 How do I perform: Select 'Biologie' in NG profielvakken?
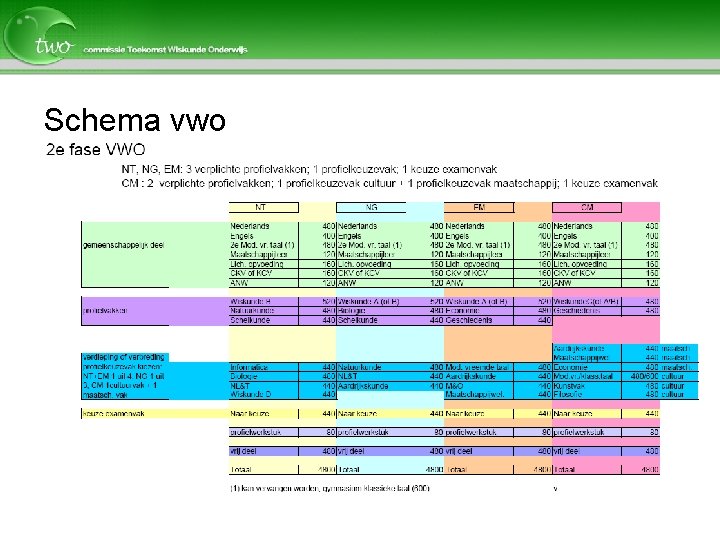(x=352, y=311)
